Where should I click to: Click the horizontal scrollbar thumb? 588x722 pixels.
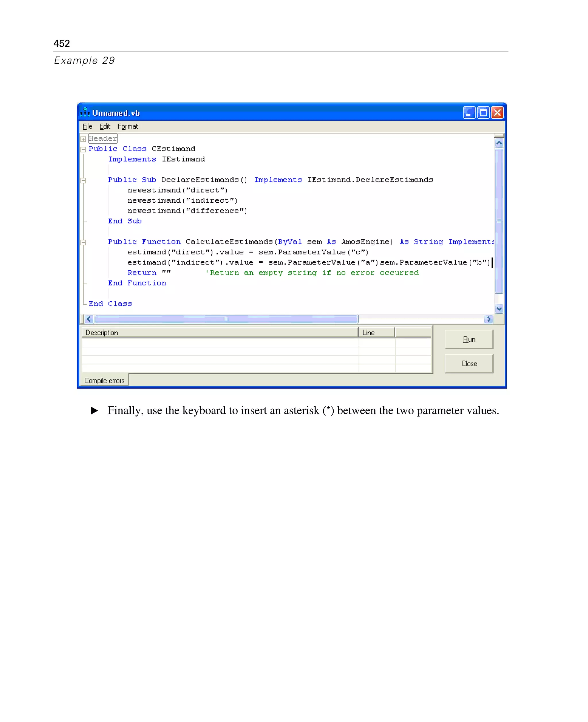click(226, 319)
